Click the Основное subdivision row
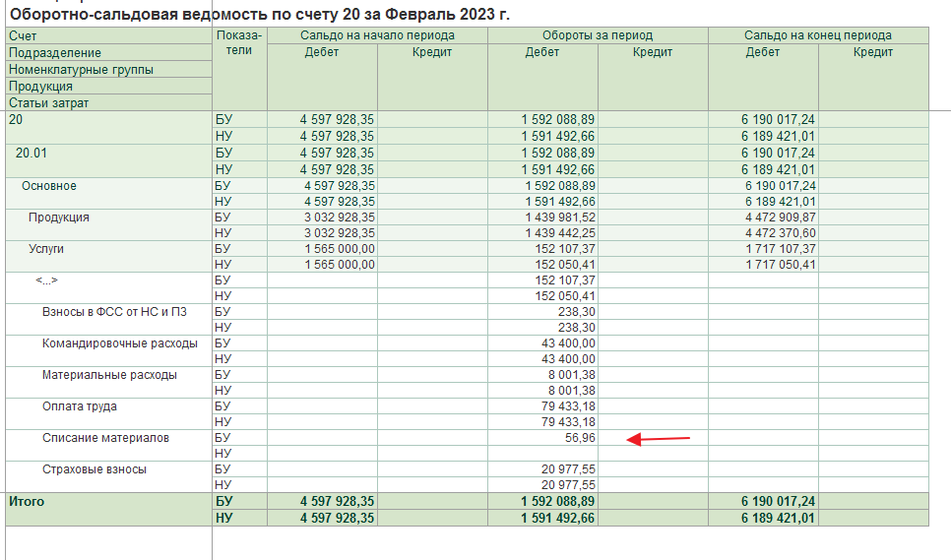 click(x=49, y=186)
